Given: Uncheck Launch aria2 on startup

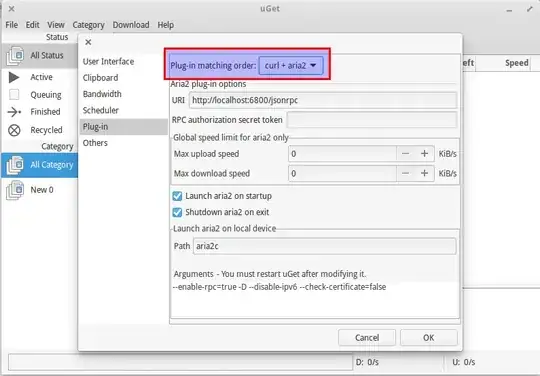Looking at the screenshot, I should 177,196.
